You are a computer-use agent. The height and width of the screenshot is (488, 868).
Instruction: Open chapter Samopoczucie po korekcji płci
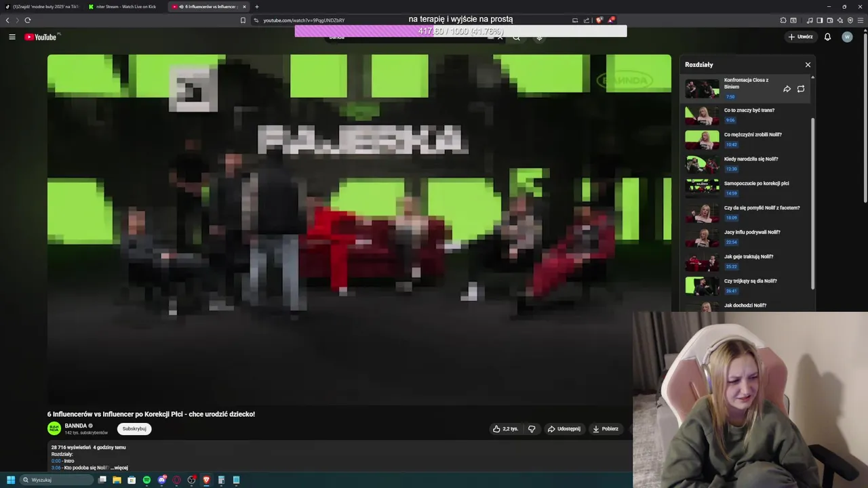[746, 188]
